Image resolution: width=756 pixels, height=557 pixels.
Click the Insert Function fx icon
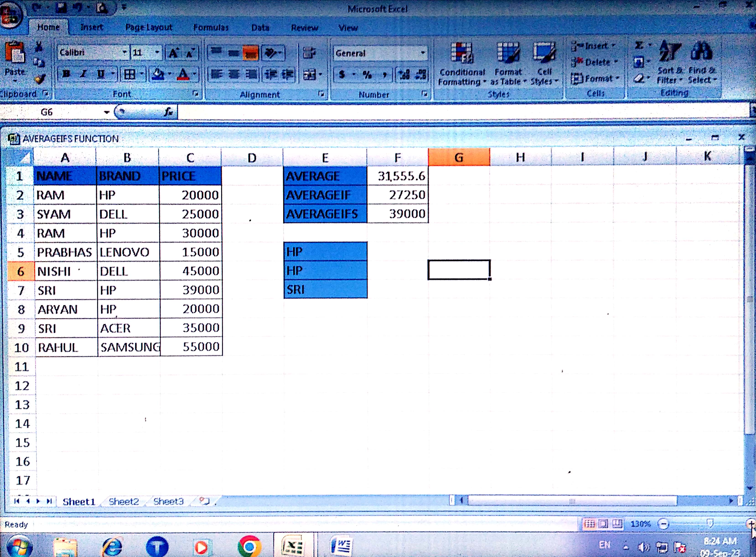click(x=168, y=112)
